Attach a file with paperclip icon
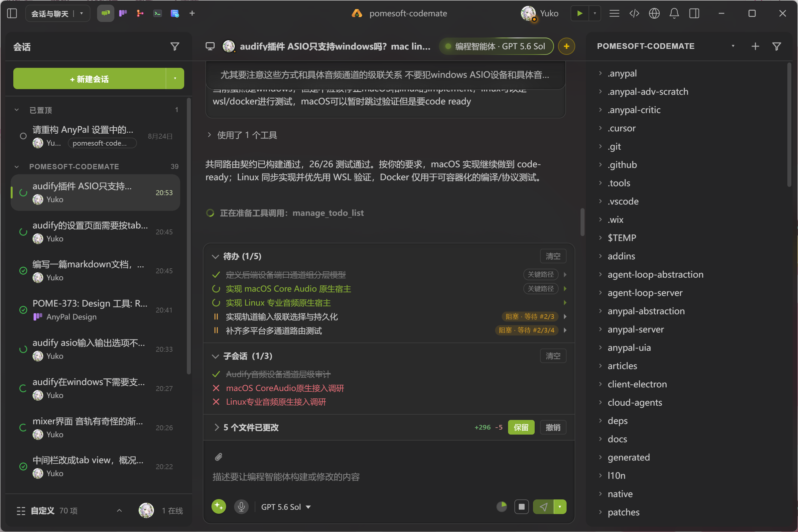 click(x=218, y=457)
